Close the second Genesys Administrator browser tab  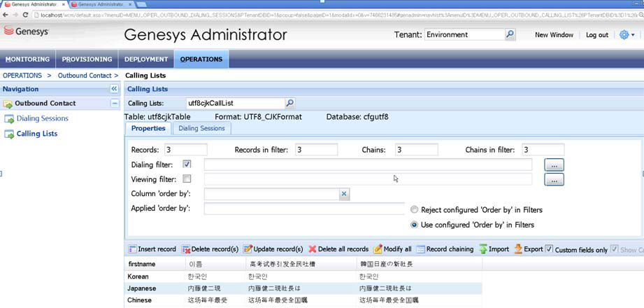(131, 4)
